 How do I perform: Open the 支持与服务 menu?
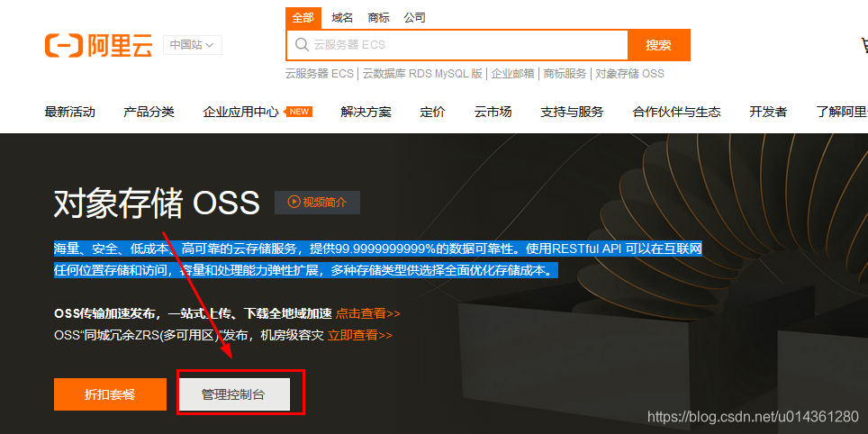coord(572,112)
